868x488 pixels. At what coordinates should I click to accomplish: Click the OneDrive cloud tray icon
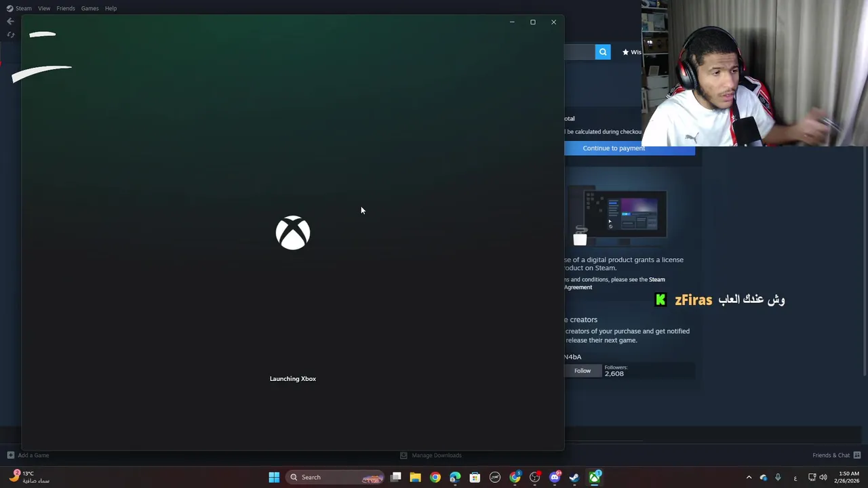coord(764,477)
